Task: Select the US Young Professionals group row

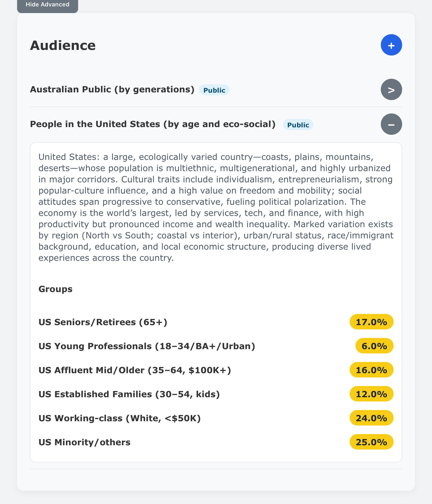Action: pos(147,346)
